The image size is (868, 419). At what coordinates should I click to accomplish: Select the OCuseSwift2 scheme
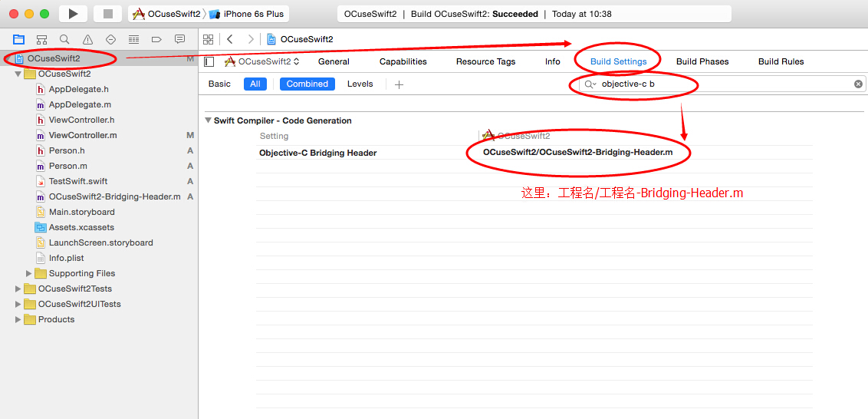point(166,14)
